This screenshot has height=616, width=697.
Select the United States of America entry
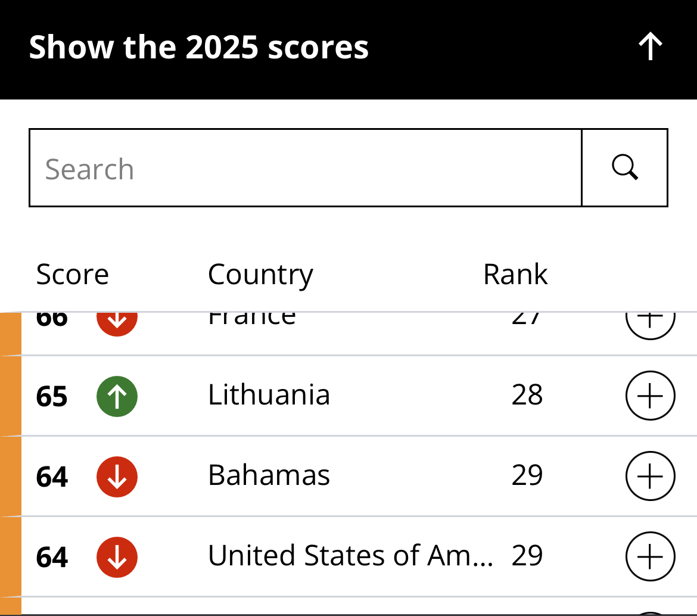[350, 556]
